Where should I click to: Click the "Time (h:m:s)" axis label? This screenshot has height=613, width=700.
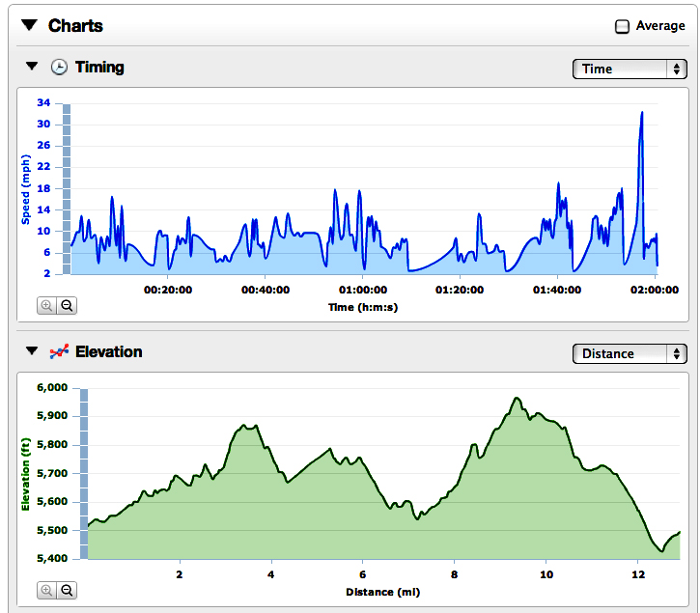(x=361, y=307)
